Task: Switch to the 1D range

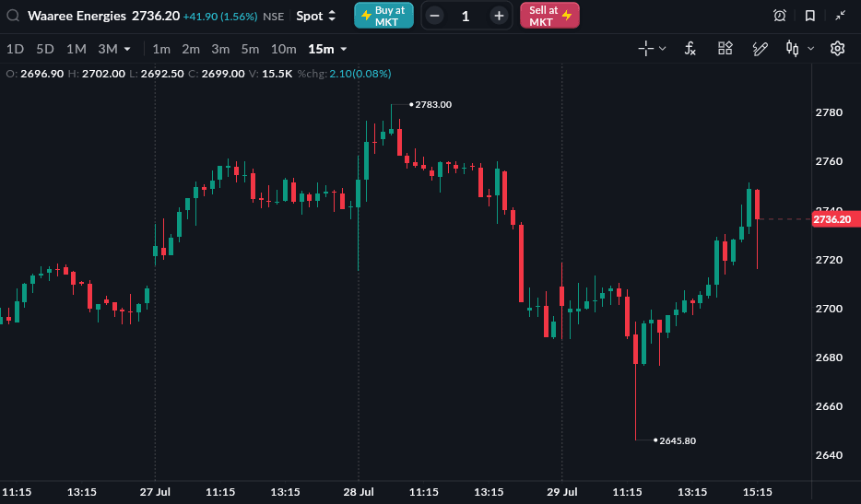Action: [16, 49]
